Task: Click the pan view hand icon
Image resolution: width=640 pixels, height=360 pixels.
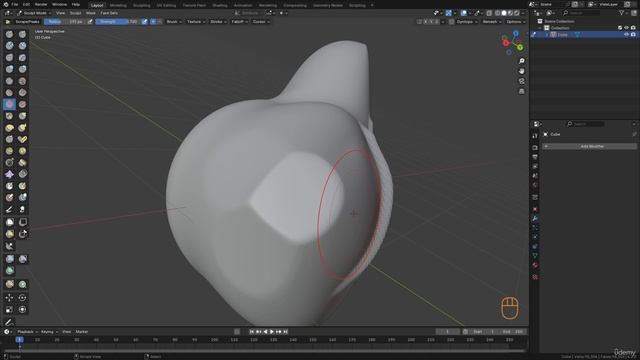Action: pyautogui.click(x=522, y=71)
